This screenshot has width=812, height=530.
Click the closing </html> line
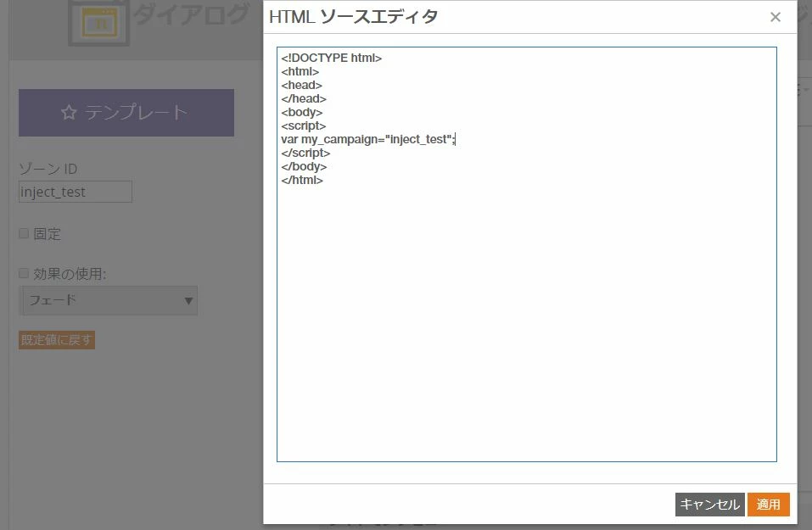(302, 180)
